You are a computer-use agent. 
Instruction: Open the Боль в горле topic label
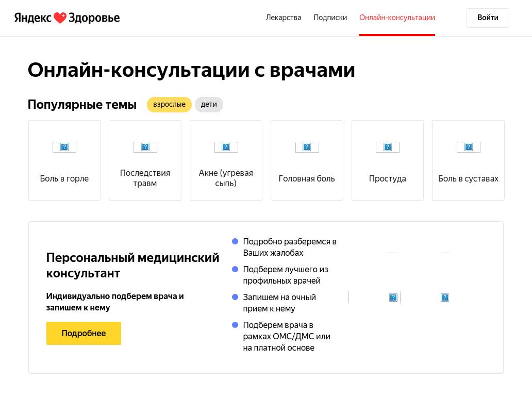[x=64, y=179]
